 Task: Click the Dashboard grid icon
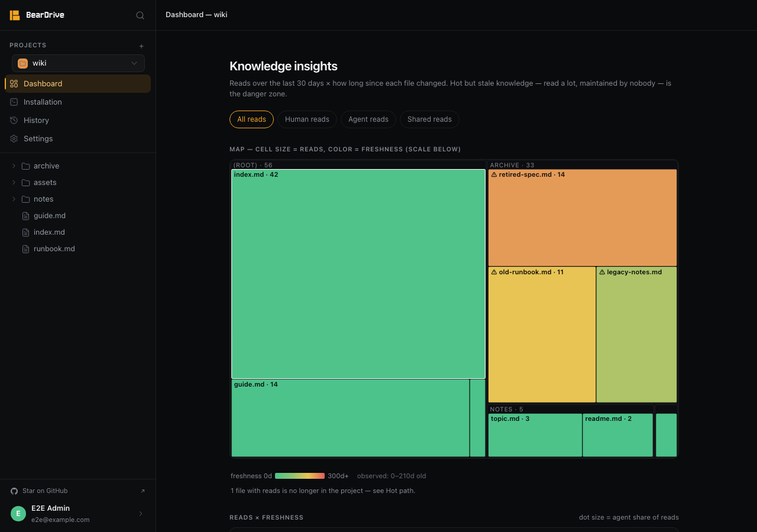14,84
